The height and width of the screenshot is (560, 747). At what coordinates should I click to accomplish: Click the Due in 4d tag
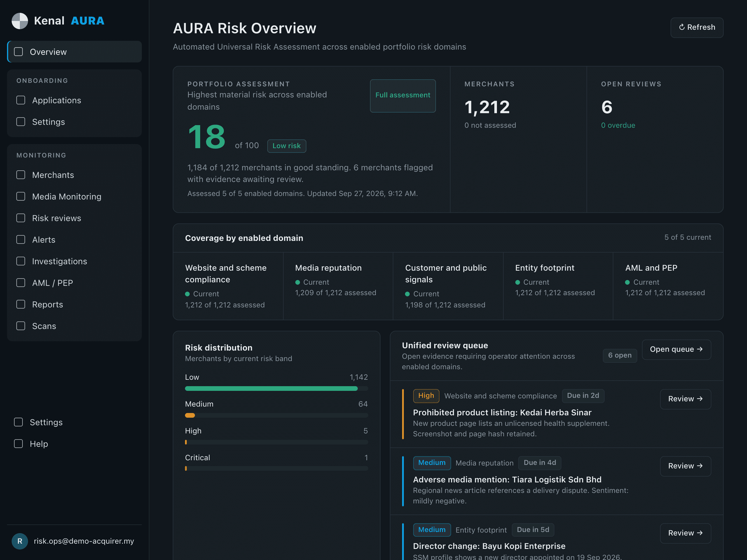[x=540, y=463]
